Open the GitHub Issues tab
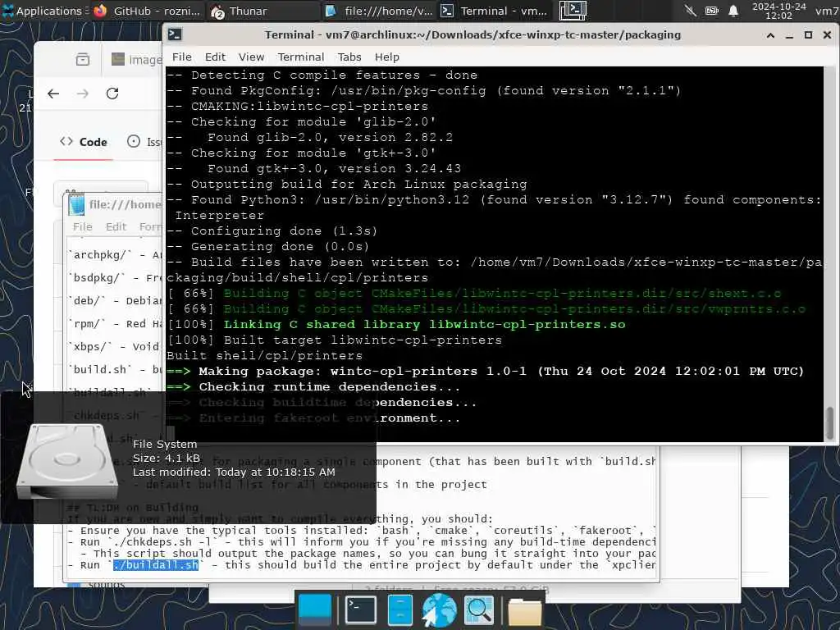This screenshot has width=840, height=630. (x=144, y=142)
